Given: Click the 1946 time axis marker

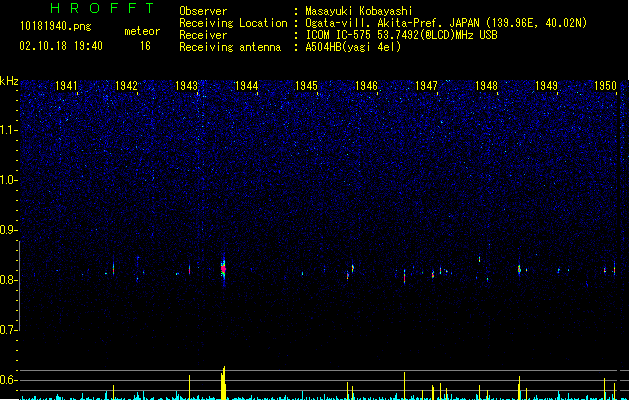Looking at the screenshot, I should coord(366,86).
